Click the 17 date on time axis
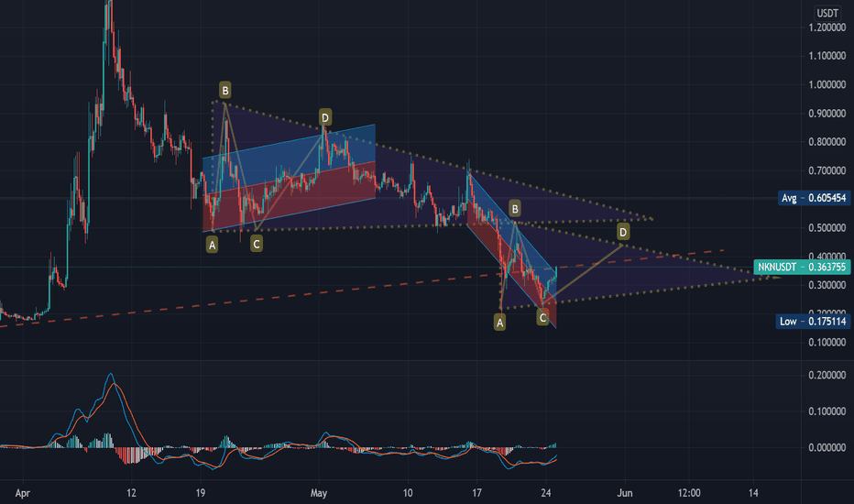The width and height of the screenshot is (854, 504). (476, 493)
